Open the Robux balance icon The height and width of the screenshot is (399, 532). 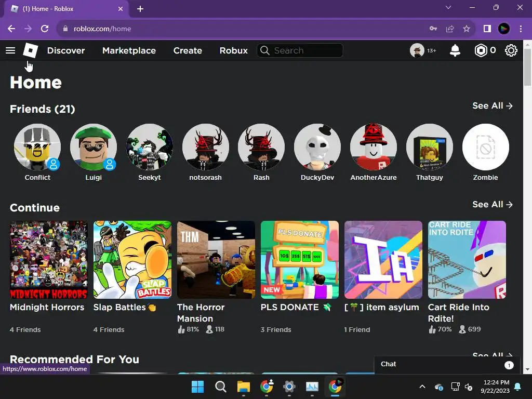(x=481, y=50)
